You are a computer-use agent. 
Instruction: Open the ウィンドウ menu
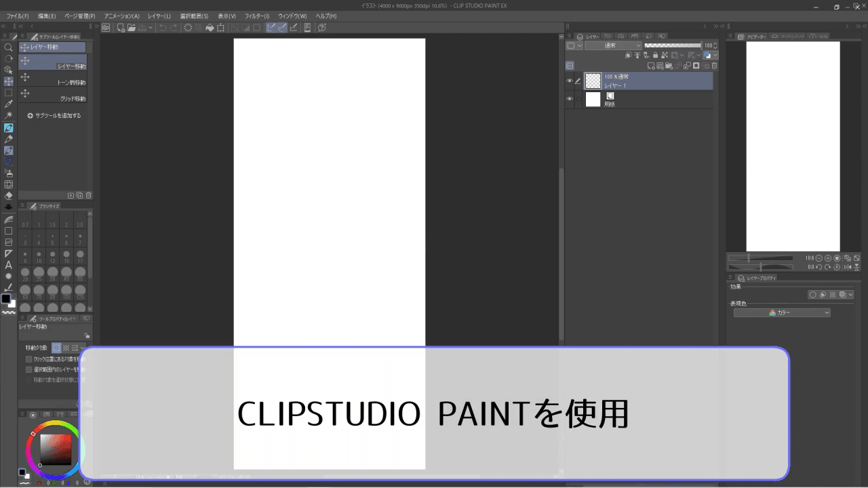coord(292,16)
